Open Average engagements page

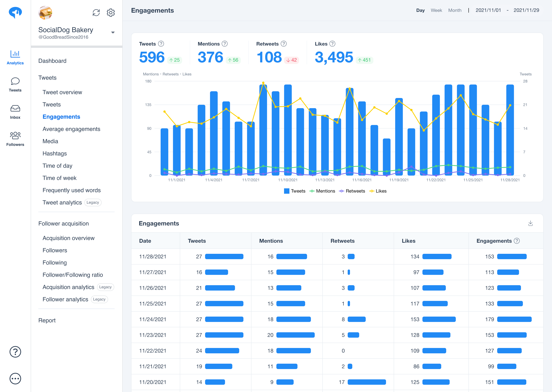[x=71, y=129]
